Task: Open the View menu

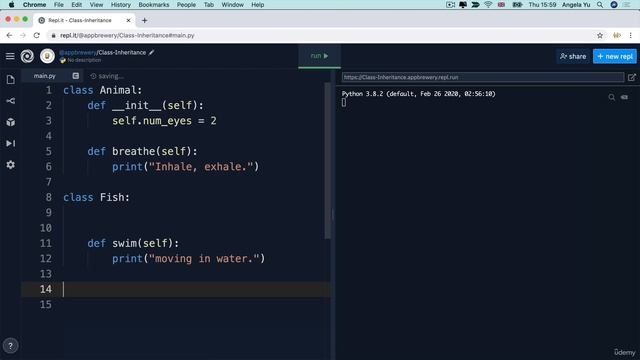Action: [96, 5]
